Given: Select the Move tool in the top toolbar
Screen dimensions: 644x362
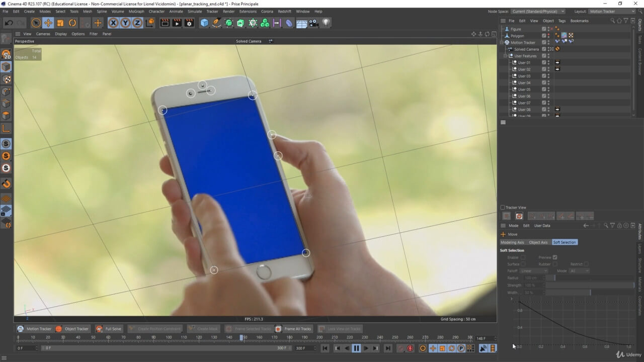Looking at the screenshot, I should click(48, 23).
